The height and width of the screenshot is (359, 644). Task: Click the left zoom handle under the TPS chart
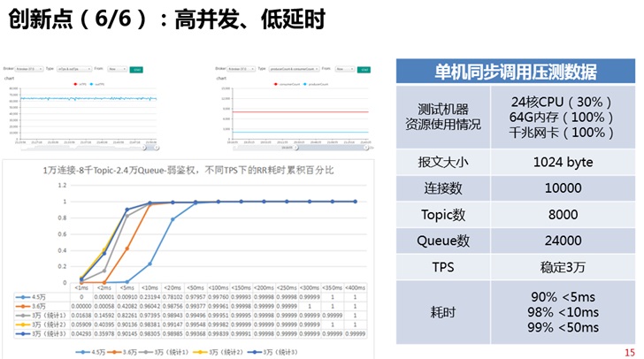coord(143,148)
